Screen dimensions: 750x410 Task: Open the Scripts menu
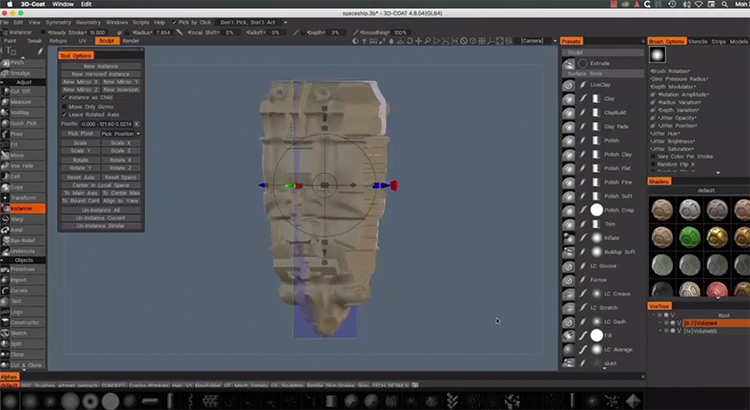tap(141, 22)
